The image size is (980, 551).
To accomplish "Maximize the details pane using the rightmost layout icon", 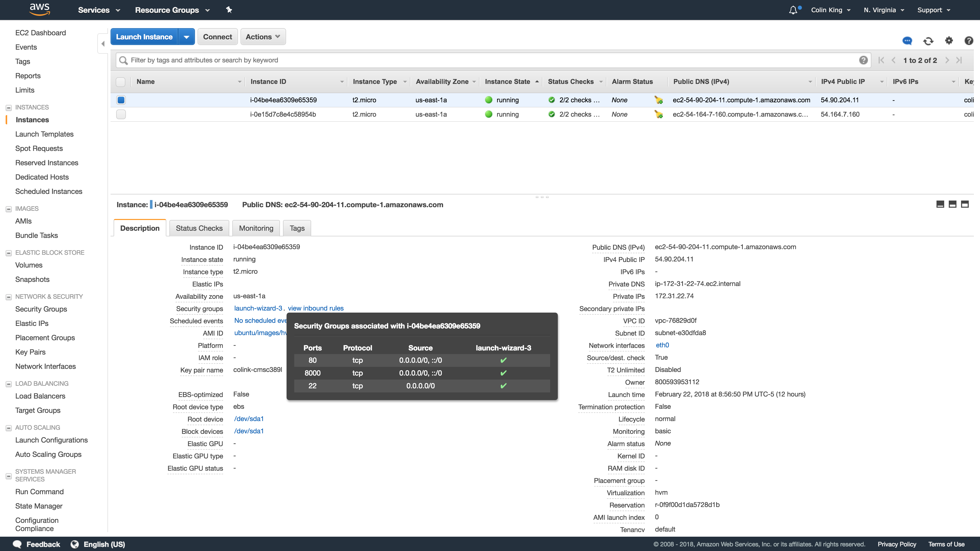I will (x=965, y=205).
